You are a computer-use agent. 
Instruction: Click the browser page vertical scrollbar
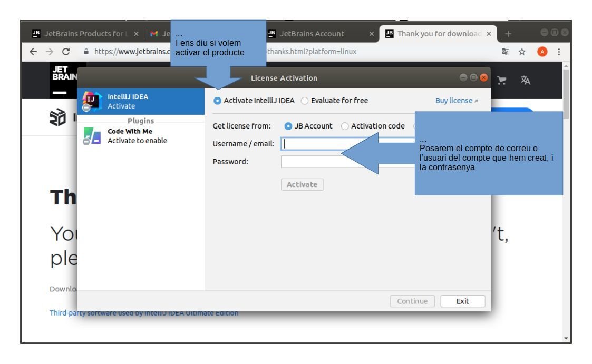click(x=566, y=94)
